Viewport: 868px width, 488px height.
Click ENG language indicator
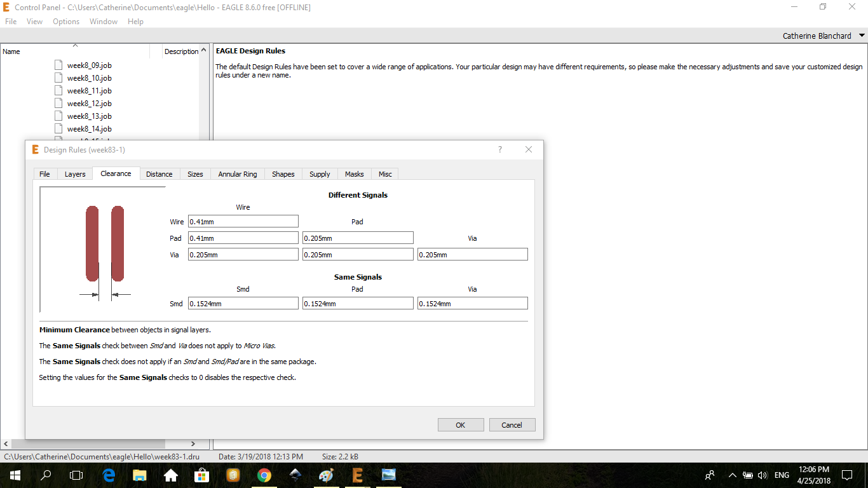tap(782, 475)
